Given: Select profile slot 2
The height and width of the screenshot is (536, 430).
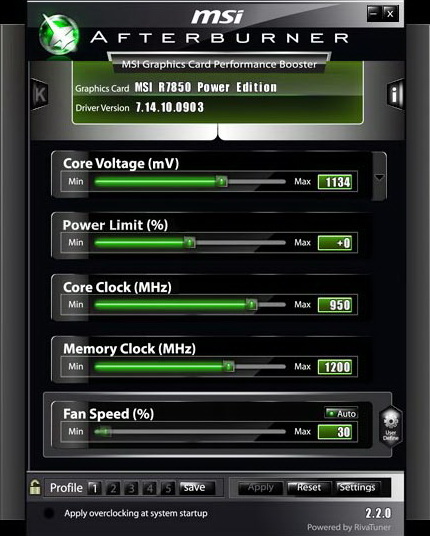Looking at the screenshot, I should tap(113, 488).
